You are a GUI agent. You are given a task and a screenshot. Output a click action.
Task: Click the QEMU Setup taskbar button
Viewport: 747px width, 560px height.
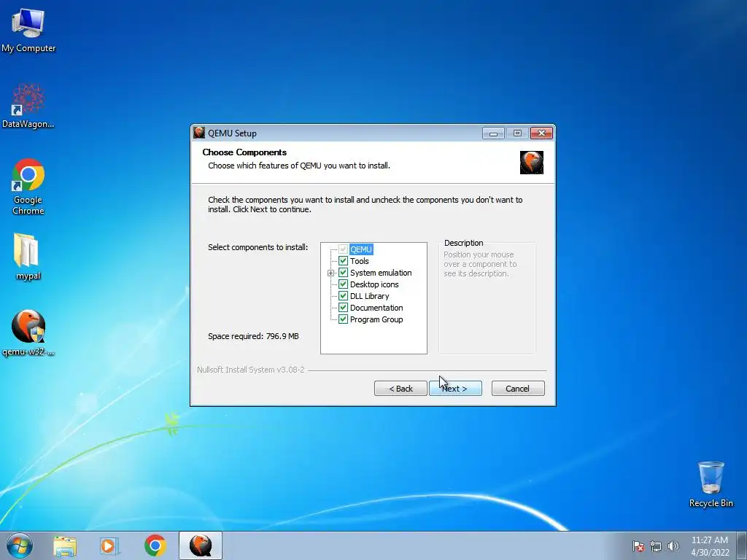point(201,545)
